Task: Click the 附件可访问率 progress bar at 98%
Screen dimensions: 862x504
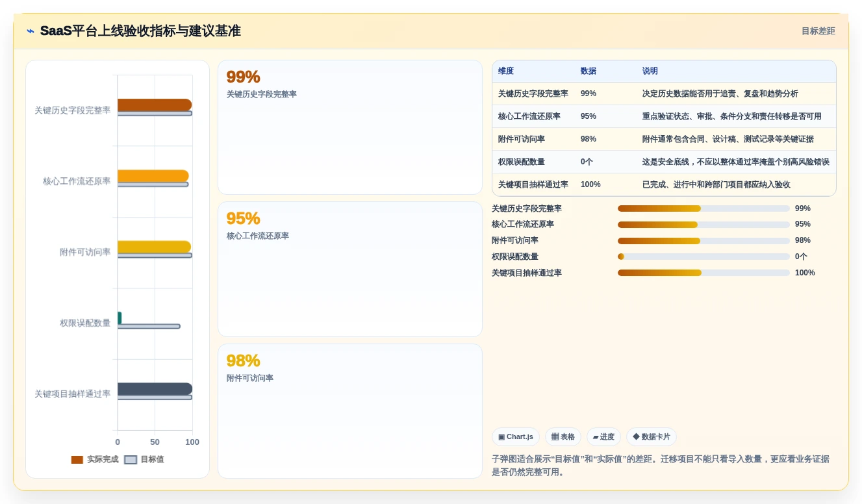Action: tap(704, 241)
